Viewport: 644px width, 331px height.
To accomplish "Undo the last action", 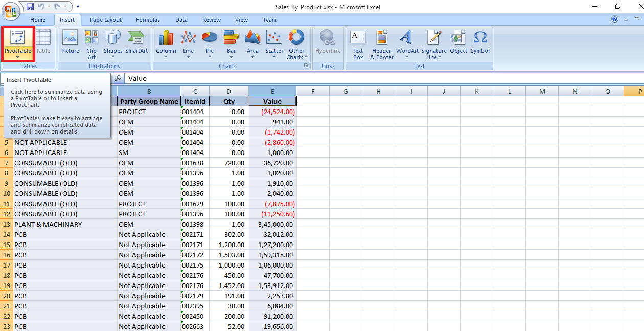I will pyautogui.click(x=42, y=7).
